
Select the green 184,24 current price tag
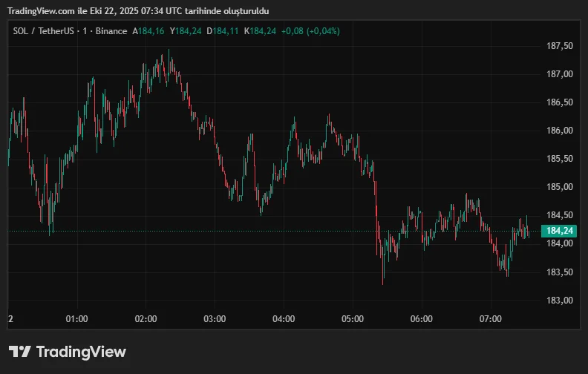[x=560, y=231]
